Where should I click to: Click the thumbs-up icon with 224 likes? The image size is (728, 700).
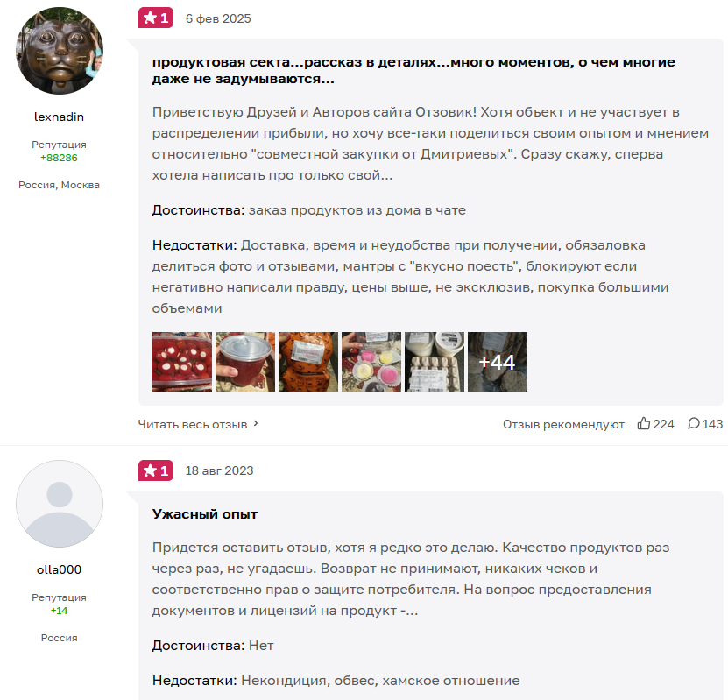(x=644, y=423)
